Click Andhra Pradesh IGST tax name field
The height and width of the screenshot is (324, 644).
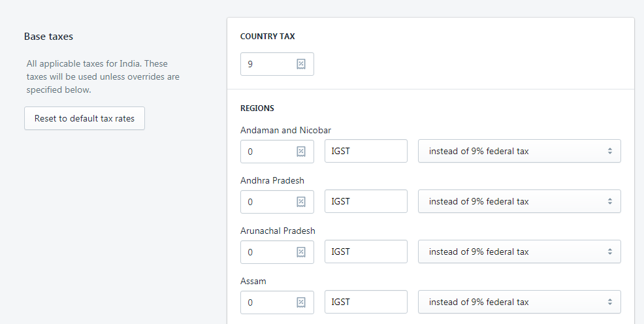(x=366, y=201)
